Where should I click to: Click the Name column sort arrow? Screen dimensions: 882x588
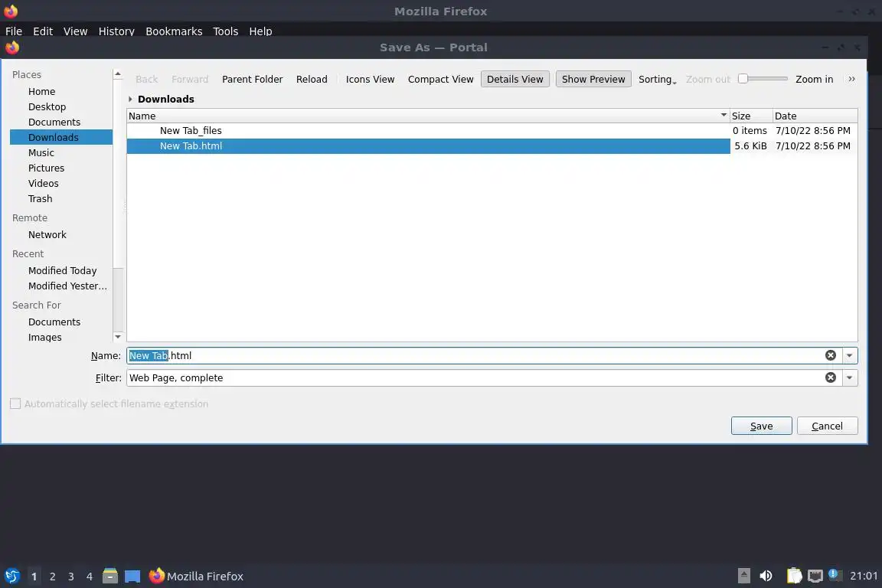tap(724, 115)
